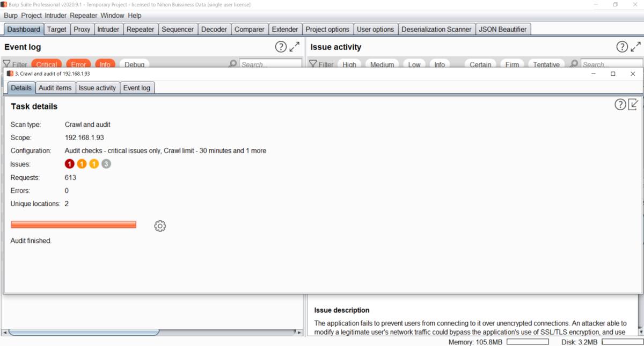Switch to the Audit items tab
This screenshot has width=644, height=346.
coord(55,88)
